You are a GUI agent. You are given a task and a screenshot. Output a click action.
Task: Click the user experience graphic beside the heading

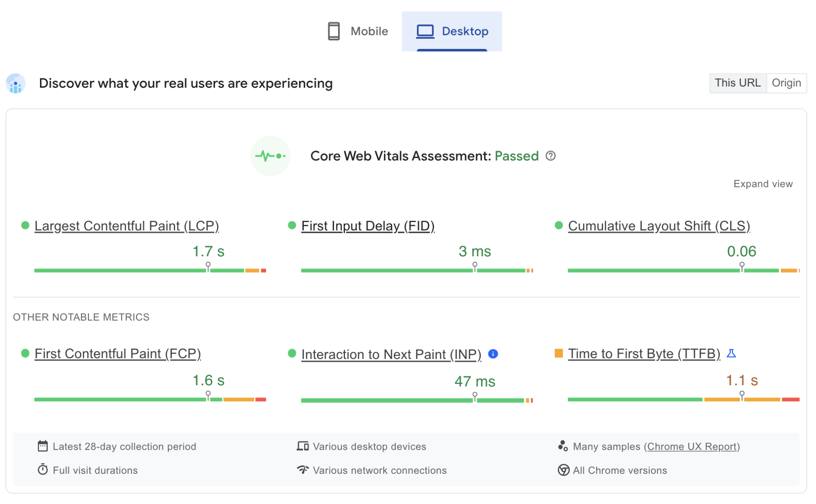pos(15,83)
